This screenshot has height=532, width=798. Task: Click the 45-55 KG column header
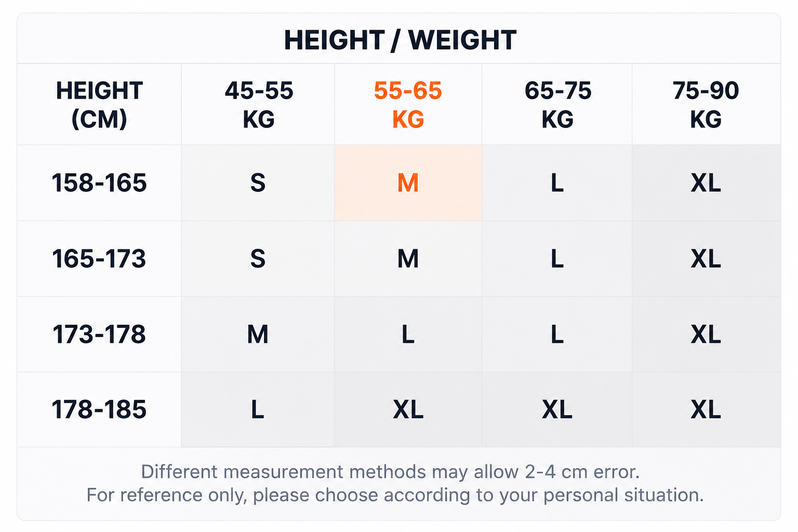258,104
